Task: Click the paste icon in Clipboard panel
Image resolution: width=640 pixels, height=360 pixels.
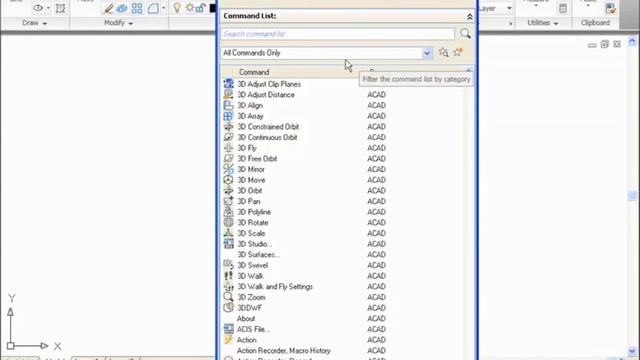Action: [x=610, y=8]
